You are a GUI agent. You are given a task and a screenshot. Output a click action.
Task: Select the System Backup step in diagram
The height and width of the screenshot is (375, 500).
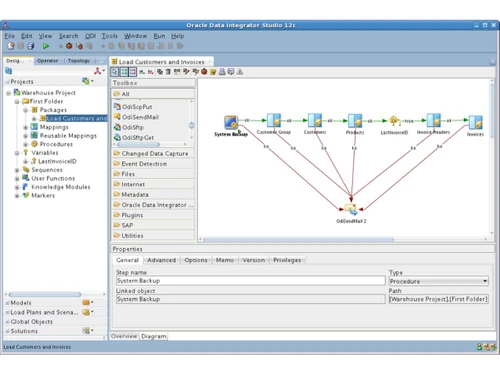pyautogui.click(x=231, y=122)
